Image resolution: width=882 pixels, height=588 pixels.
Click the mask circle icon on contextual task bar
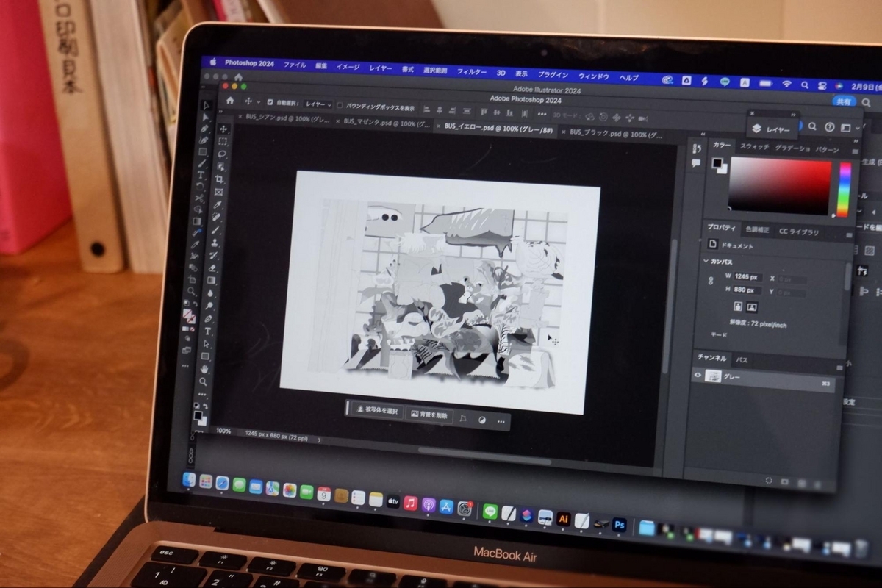point(482,420)
